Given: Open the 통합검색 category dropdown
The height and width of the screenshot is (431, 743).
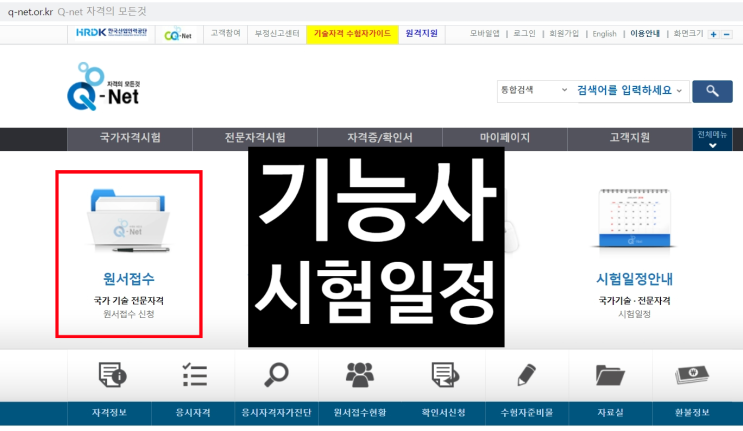Looking at the screenshot, I should click(534, 90).
